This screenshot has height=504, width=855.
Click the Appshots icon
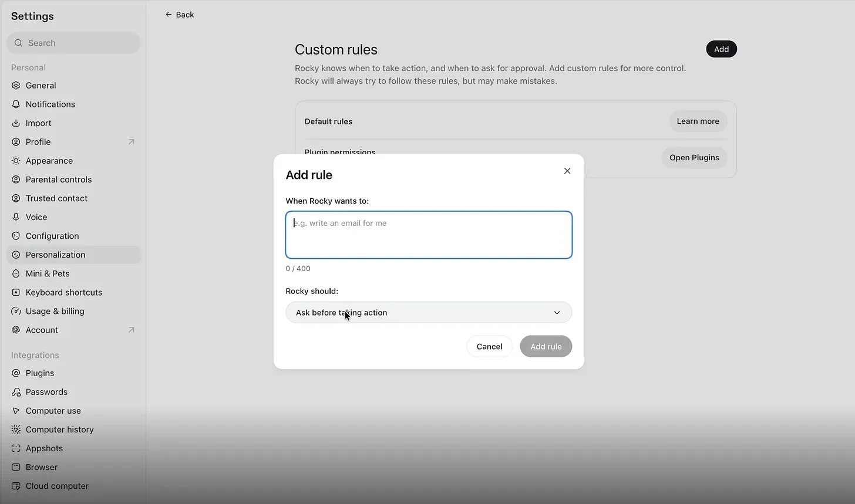[16, 448]
